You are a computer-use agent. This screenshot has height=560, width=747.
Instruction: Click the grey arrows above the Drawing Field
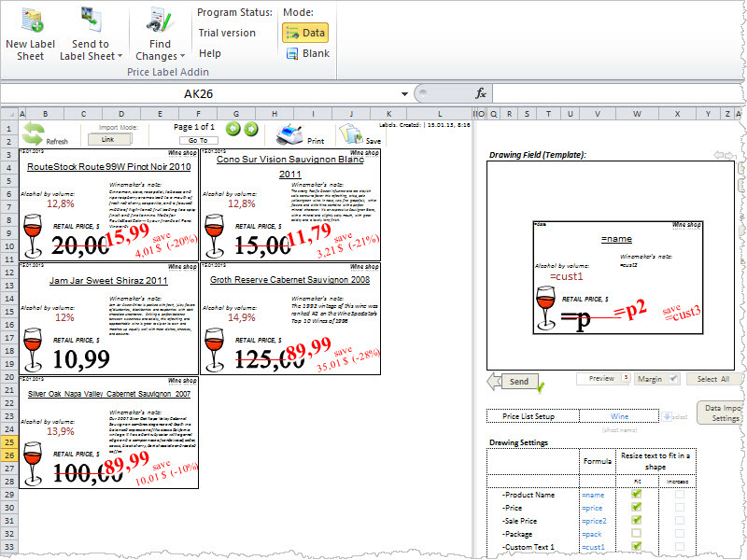[x=725, y=155]
